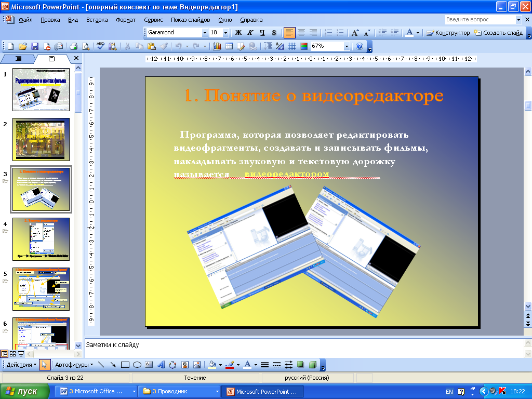Toggle Bold (Ж) formatting
Screen dimensions: 532x399
pos(238,33)
